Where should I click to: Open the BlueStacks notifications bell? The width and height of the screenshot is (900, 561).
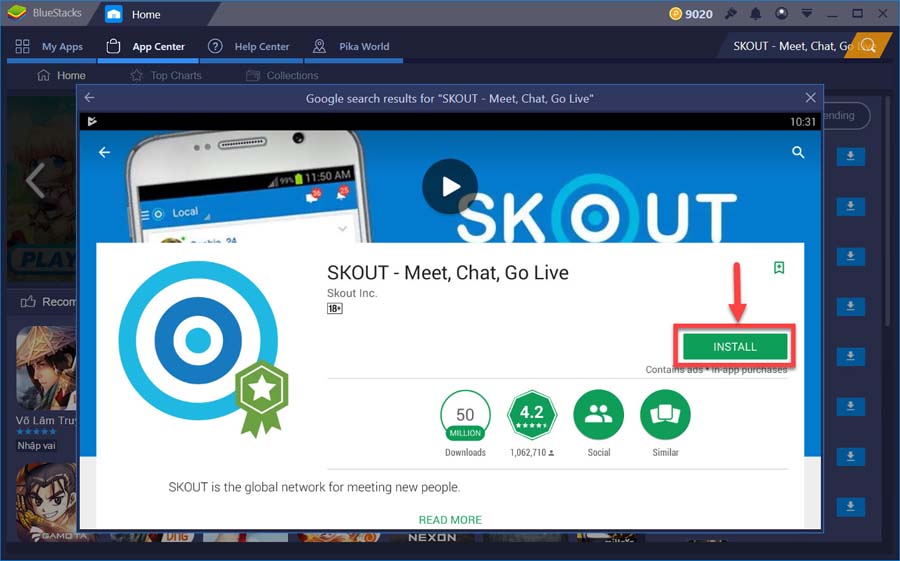[756, 14]
